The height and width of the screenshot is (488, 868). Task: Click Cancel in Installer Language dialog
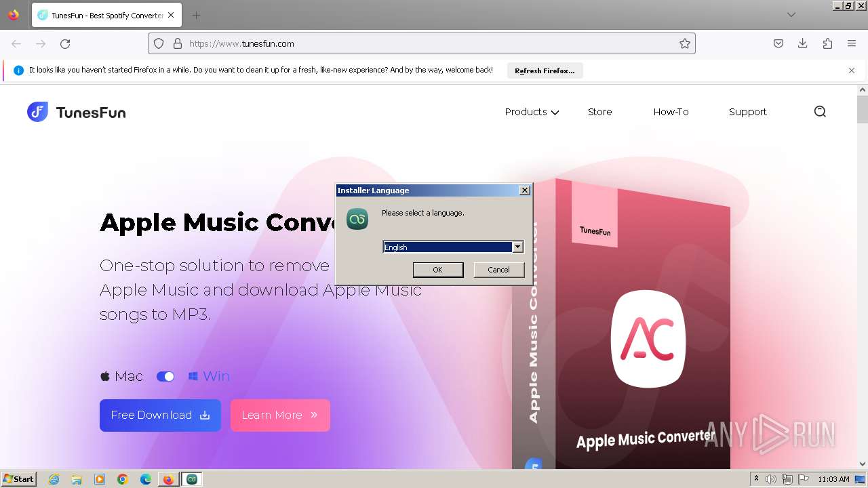coord(498,270)
